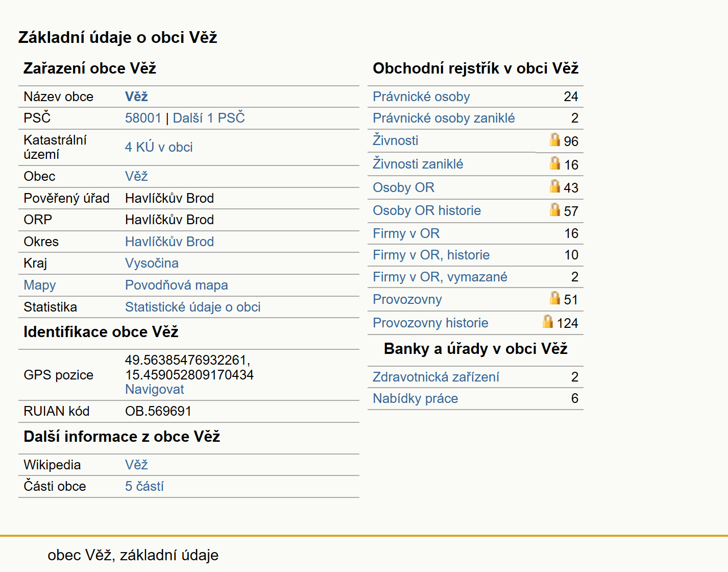
Task: Open the Právnické osoby link
Action: pos(421,97)
